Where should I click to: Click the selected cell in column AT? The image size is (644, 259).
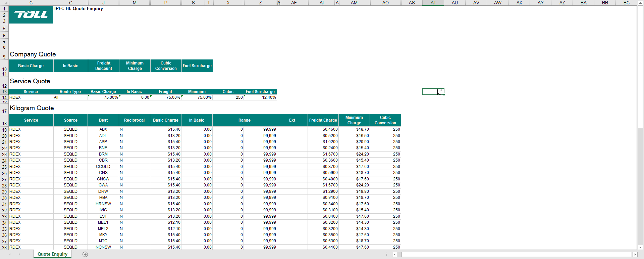[433, 92]
